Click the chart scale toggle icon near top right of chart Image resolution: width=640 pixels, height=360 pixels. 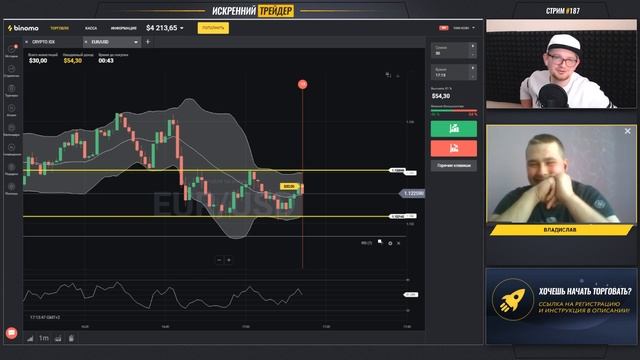click(388, 75)
